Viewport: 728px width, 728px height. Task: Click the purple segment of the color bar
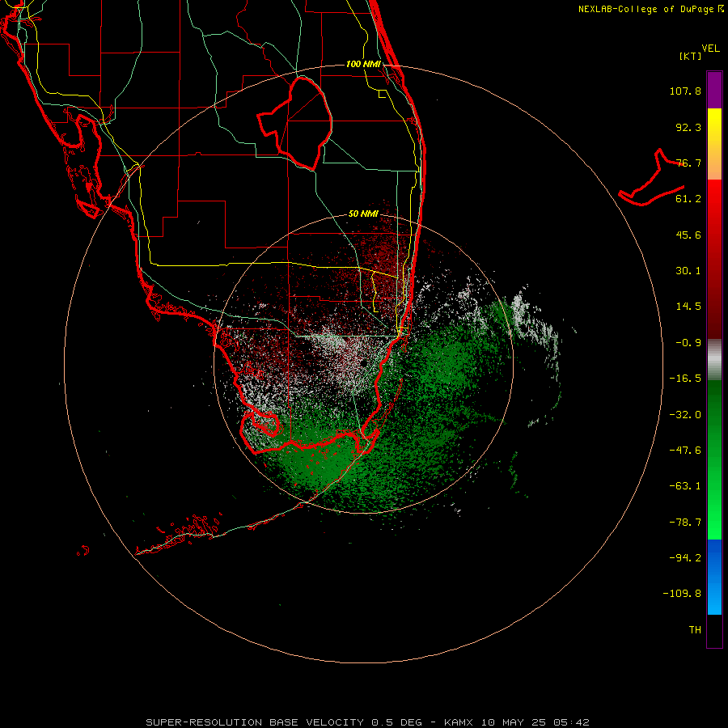(x=714, y=90)
